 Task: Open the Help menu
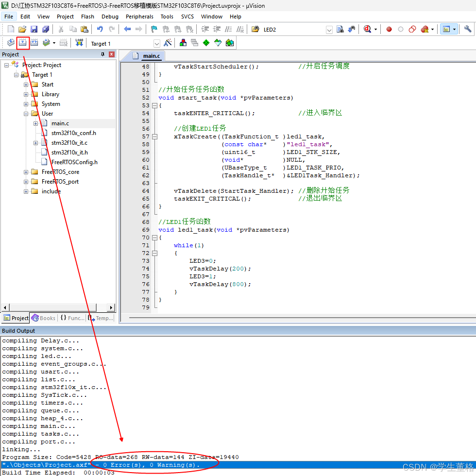pos(235,17)
